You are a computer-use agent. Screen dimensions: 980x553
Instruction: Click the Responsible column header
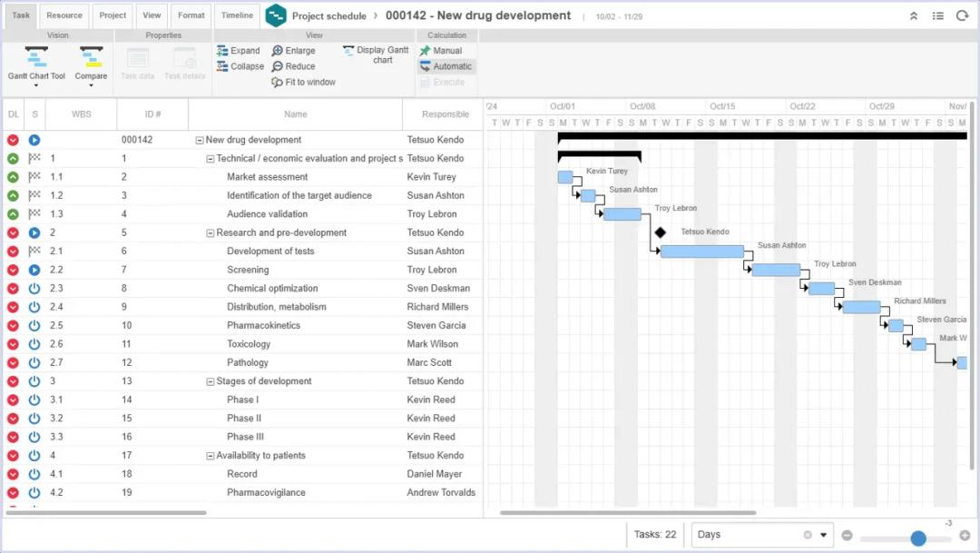point(446,114)
